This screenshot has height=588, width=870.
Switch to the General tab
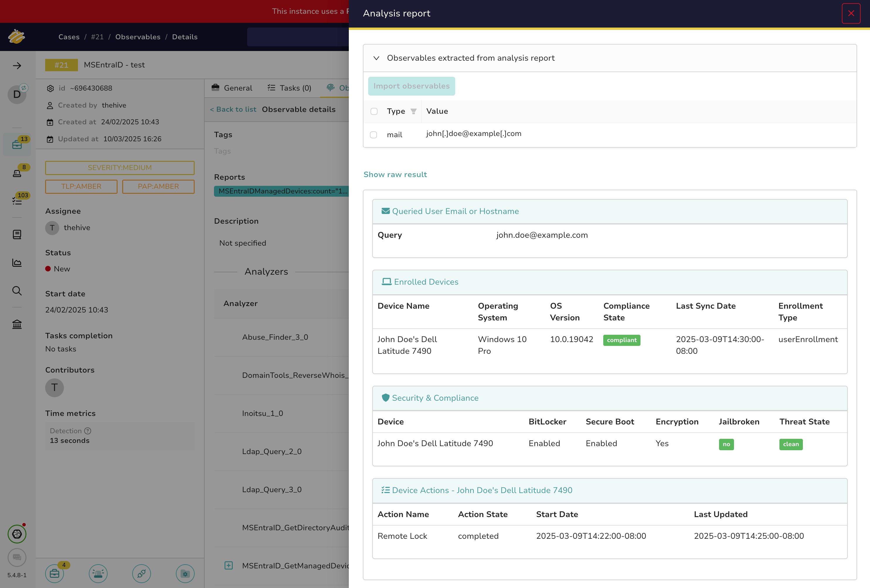(232, 88)
